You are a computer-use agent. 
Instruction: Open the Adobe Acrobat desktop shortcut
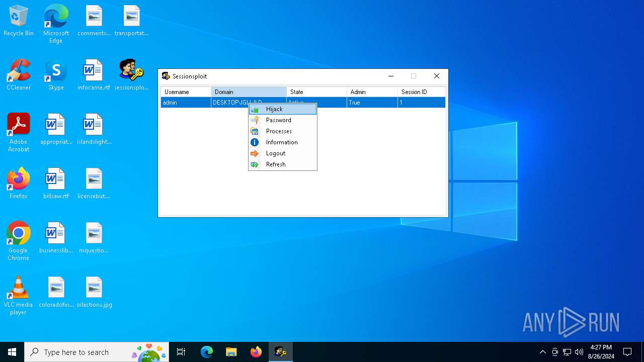click(19, 132)
